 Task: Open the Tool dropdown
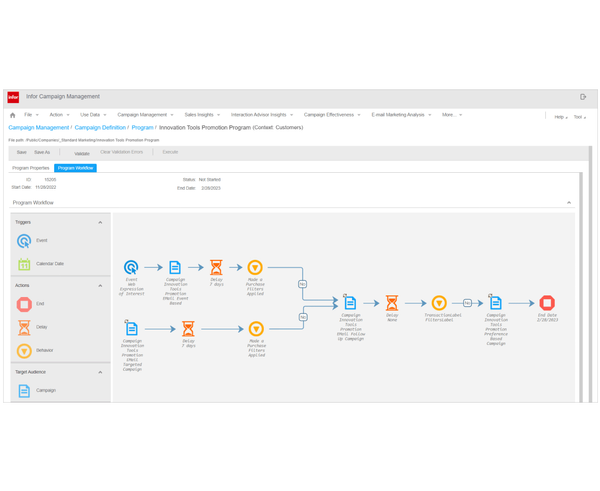(x=579, y=117)
